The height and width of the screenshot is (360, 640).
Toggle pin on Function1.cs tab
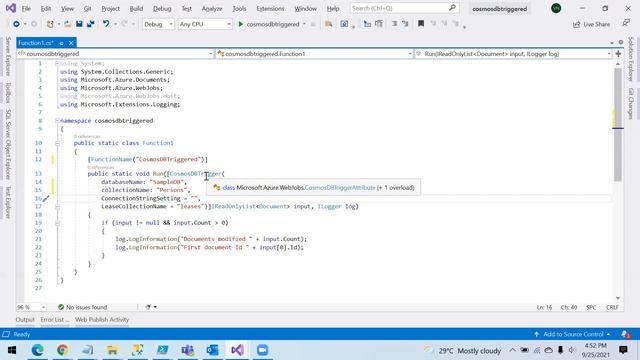(61, 43)
